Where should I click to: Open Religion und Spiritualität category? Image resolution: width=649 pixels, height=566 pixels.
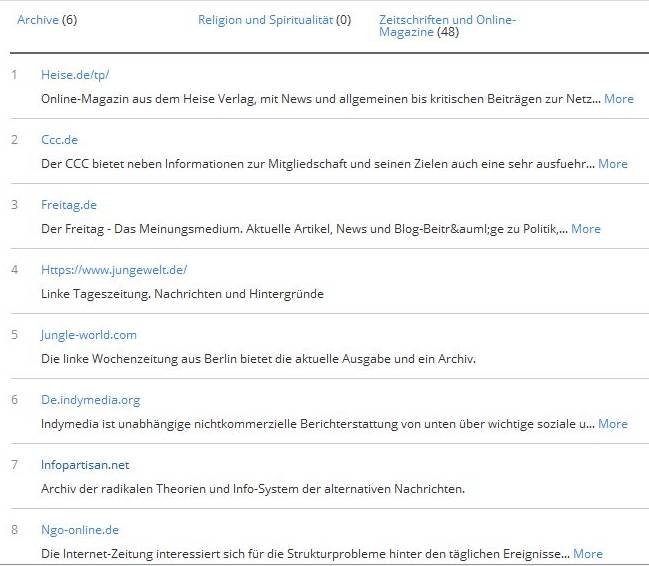pos(265,20)
